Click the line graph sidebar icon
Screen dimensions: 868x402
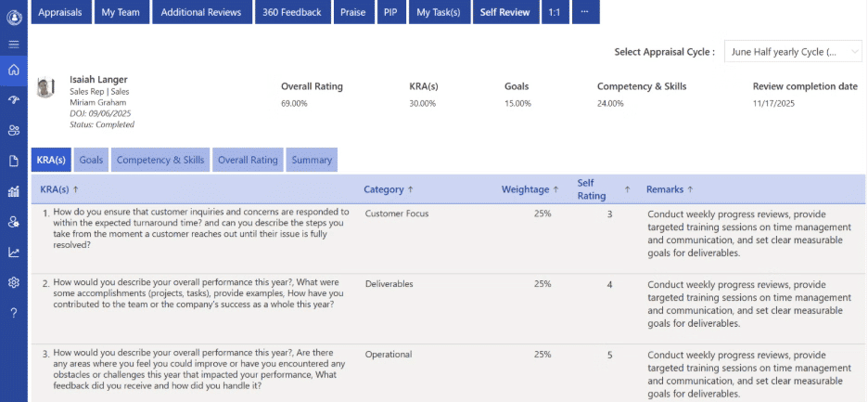pyautogui.click(x=14, y=253)
